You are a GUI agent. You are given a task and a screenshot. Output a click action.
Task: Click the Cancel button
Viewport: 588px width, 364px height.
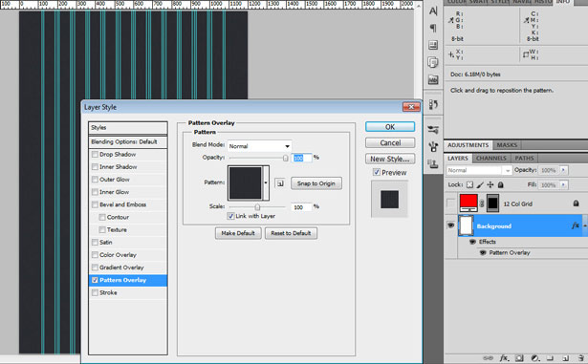pyautogui.click(x=390, y=142)
